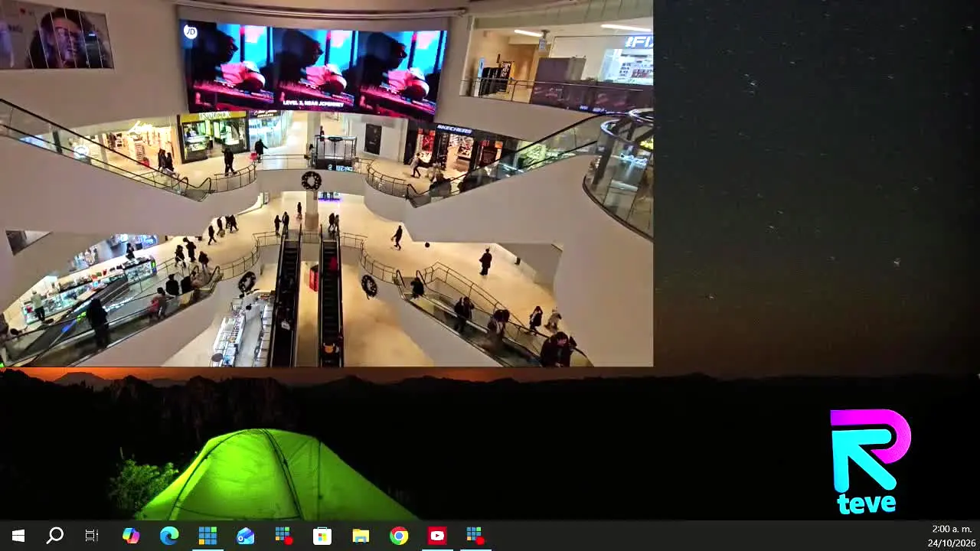Open Microsoft Edge from the taskbar
This screenshot has width=980, height=551.
pos(169,536)
